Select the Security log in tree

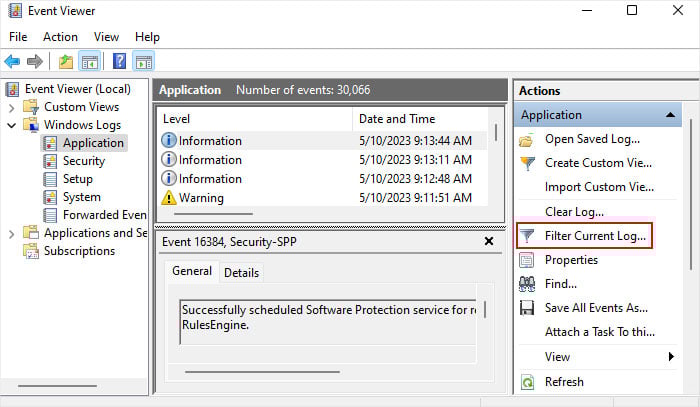pos(83,161)
